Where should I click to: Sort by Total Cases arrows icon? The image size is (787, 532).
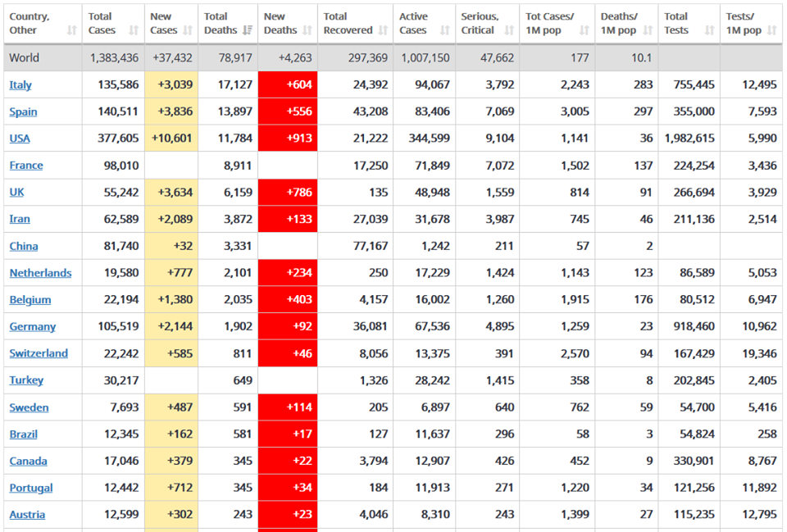tap(134, 30)
